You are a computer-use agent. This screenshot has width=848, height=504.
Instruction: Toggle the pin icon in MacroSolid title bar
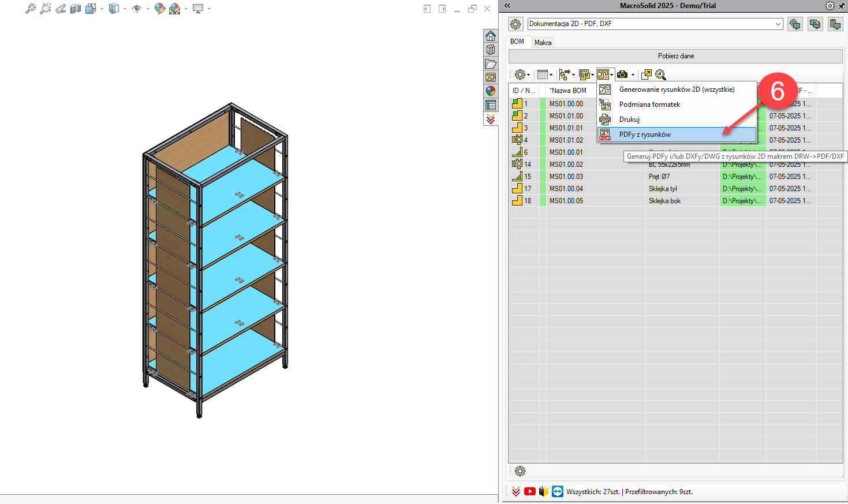point(842,6)
